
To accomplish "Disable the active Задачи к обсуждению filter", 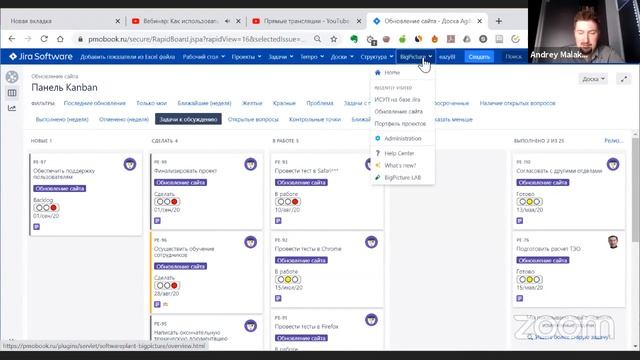I will 188,119.
